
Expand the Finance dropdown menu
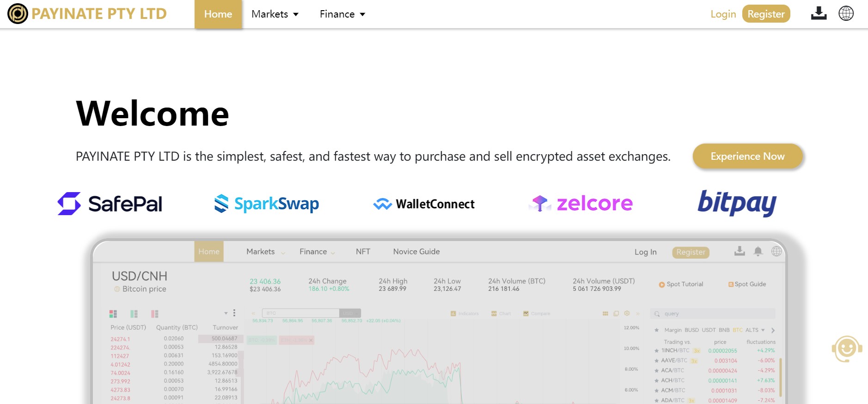pos(342,14)
